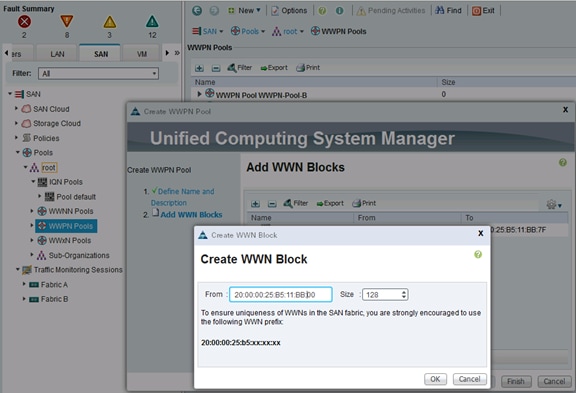This screenshot has height=393, width=576.
Task: Select Traffic Monitoring Sessions in tree
Action: (78, 270)
